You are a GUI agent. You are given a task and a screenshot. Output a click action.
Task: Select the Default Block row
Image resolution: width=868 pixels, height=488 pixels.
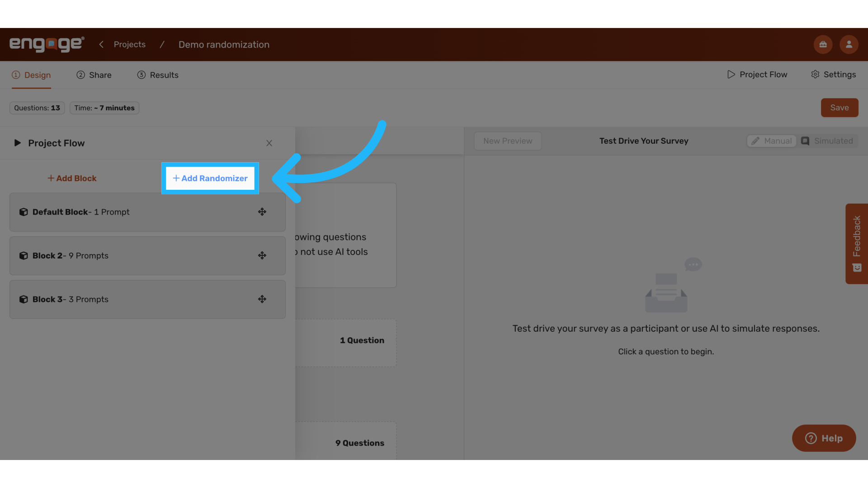147,212
